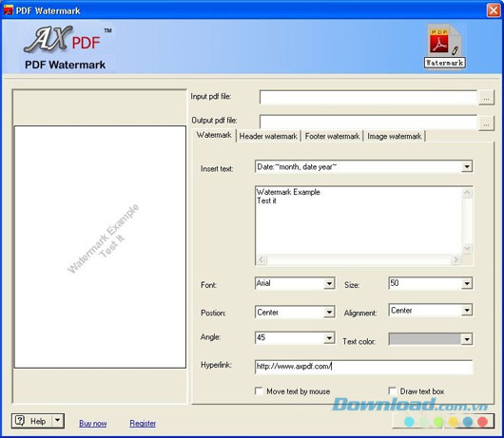Expand the Help button dropdown arrow
The height and width of the screenshot is (438, 504).
coord(58,421)
